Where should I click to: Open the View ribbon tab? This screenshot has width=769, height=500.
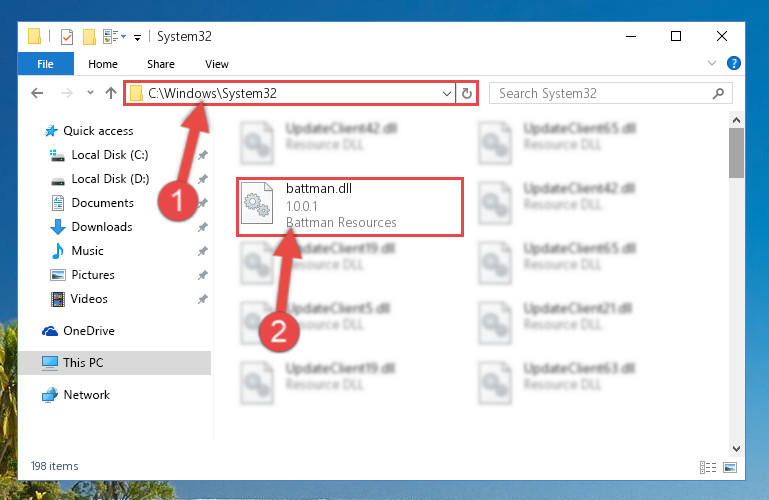point(216,64)
